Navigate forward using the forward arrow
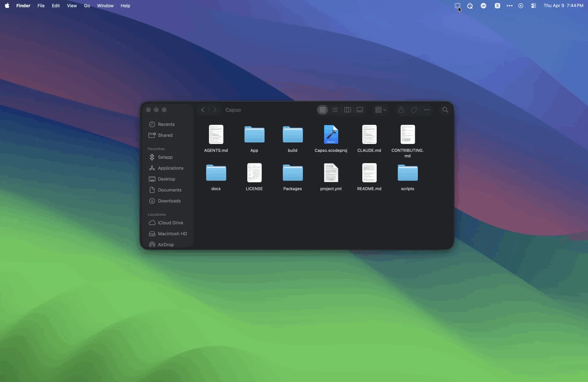This screenshot has width=588, height=382. pos(215,110)
